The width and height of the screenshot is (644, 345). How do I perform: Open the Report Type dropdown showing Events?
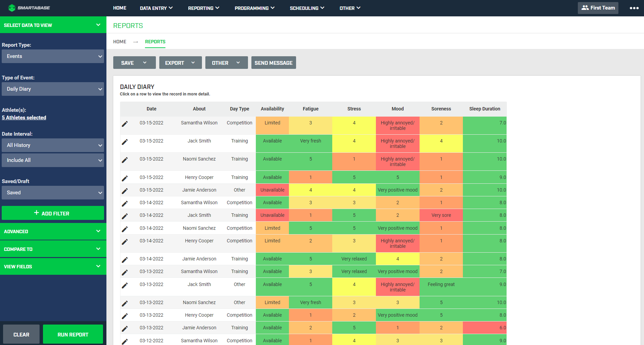[x=53, y=56]
